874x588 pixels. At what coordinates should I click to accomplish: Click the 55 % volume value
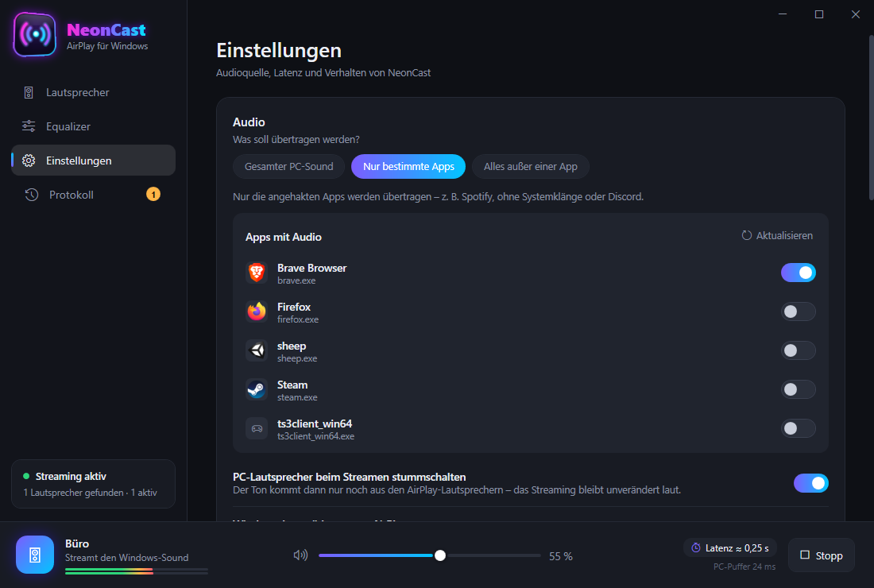pyautogui.click(x=561, y=556)
